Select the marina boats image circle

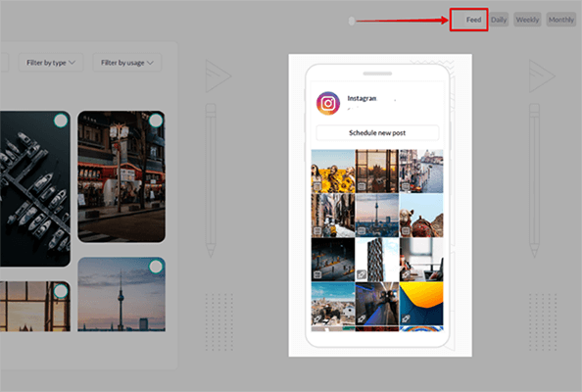point(61,121)
